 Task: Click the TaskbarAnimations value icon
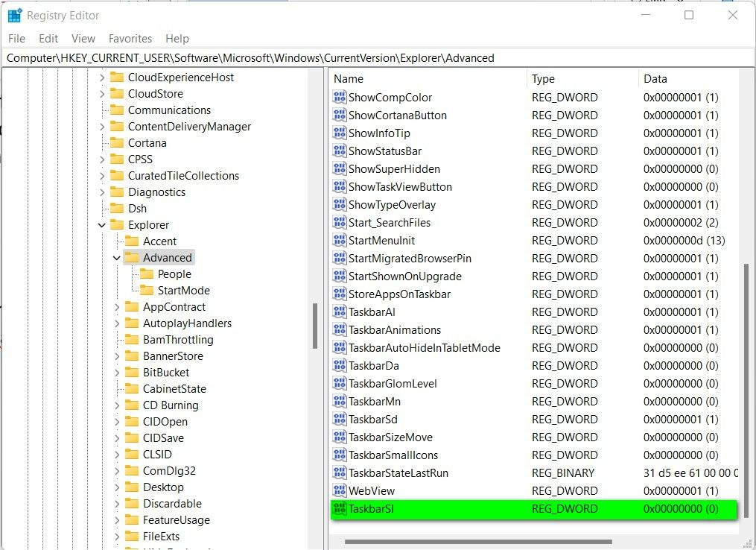340,329
